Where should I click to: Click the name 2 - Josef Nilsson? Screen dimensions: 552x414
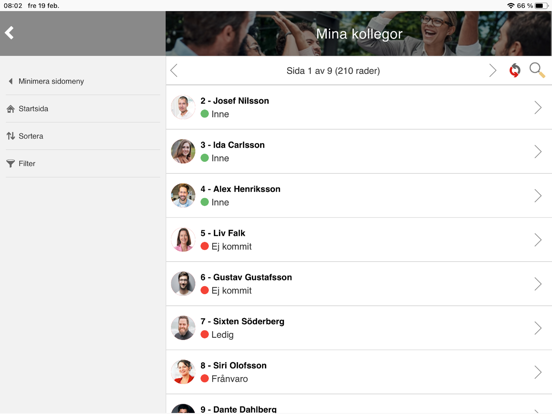(x=235, y=101)
